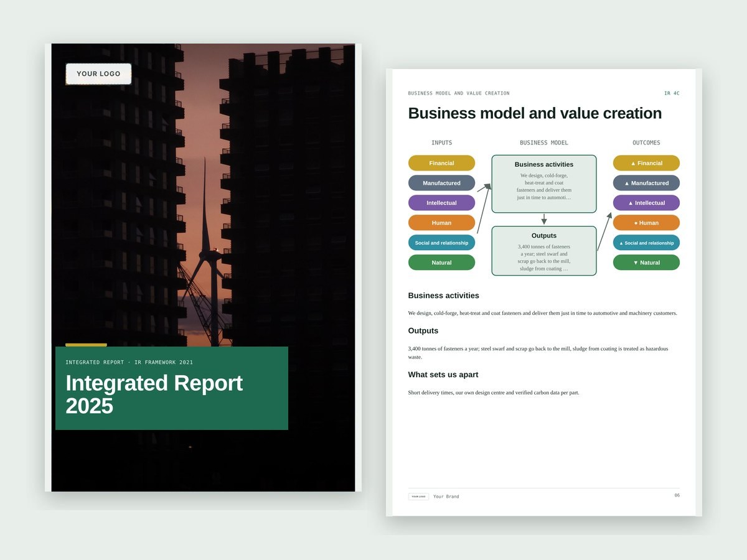Click the Manufactured outcome with up triangle
Screen dimensions: 747x560
[x=646, y=183]
